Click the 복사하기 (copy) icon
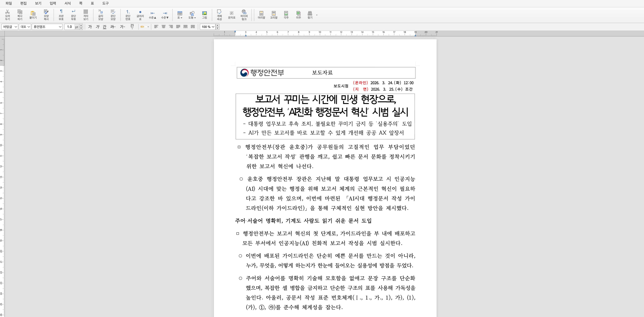The image size is (644, 317). pyautogui.click(x=20, y=15)
